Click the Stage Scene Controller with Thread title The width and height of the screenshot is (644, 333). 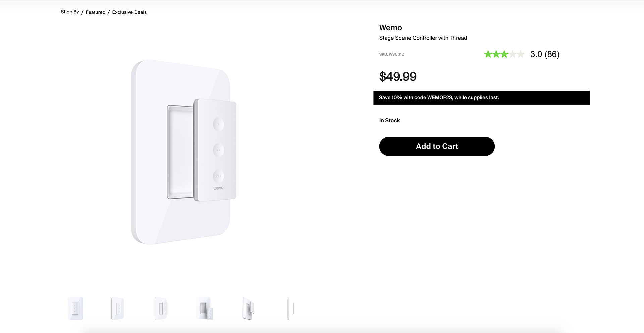coord(423,38)
